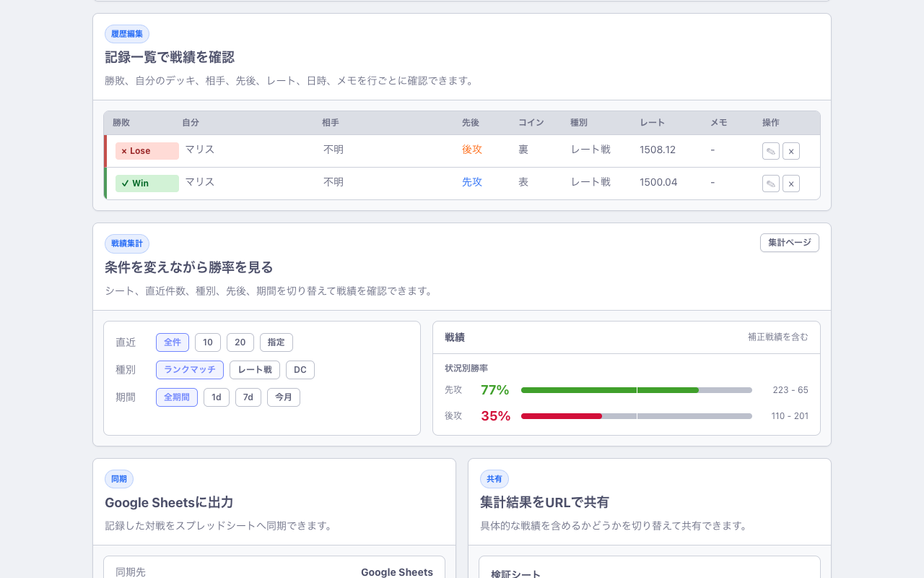Select the 全期間 period filter
Viewport: 924px width, 578px height.
(177, 397)
